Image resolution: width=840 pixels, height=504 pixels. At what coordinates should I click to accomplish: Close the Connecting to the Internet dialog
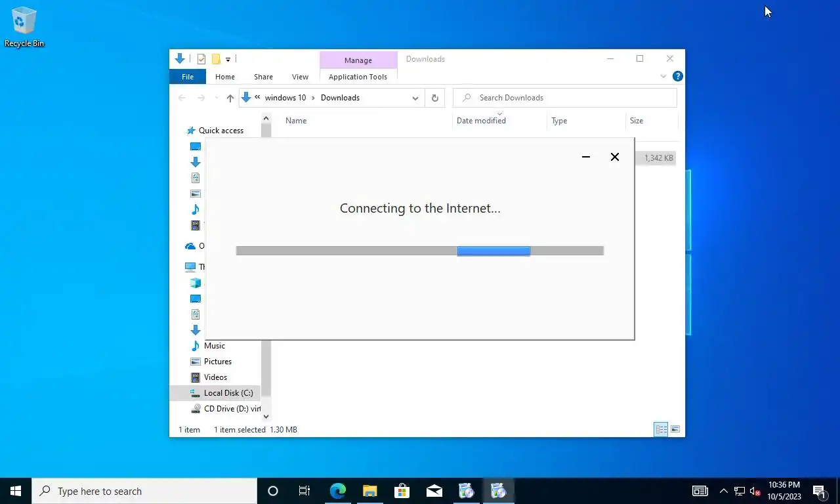615,157
